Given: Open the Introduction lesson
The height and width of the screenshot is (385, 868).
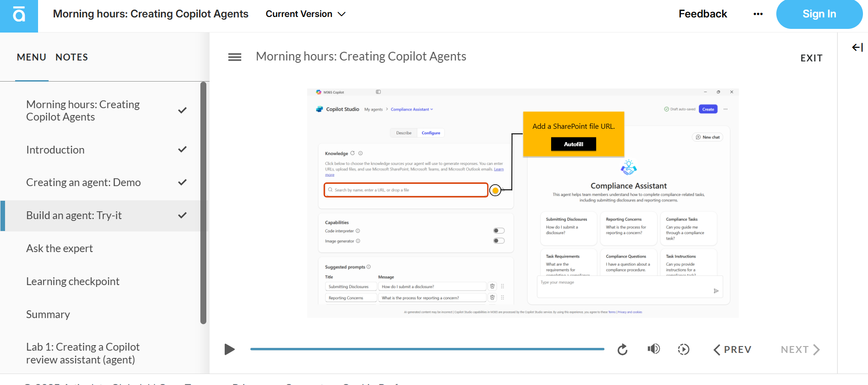Looking at the screenshot, I should 104,150.
